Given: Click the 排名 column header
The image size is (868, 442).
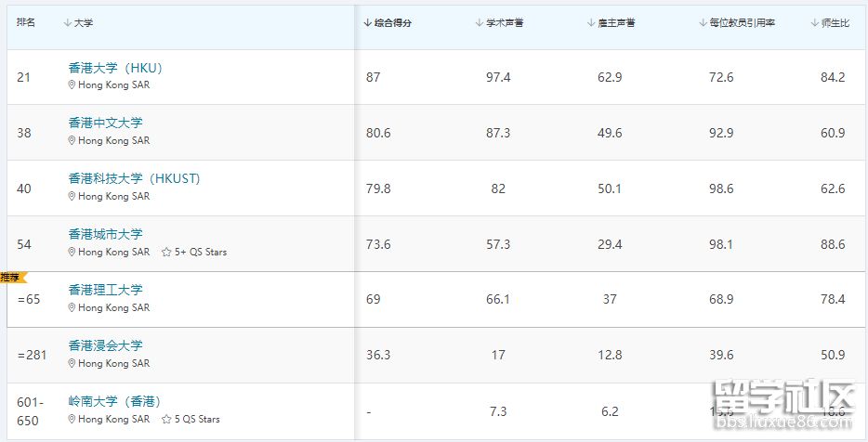Looking at the screenshot, I should (x=26, y=22).
